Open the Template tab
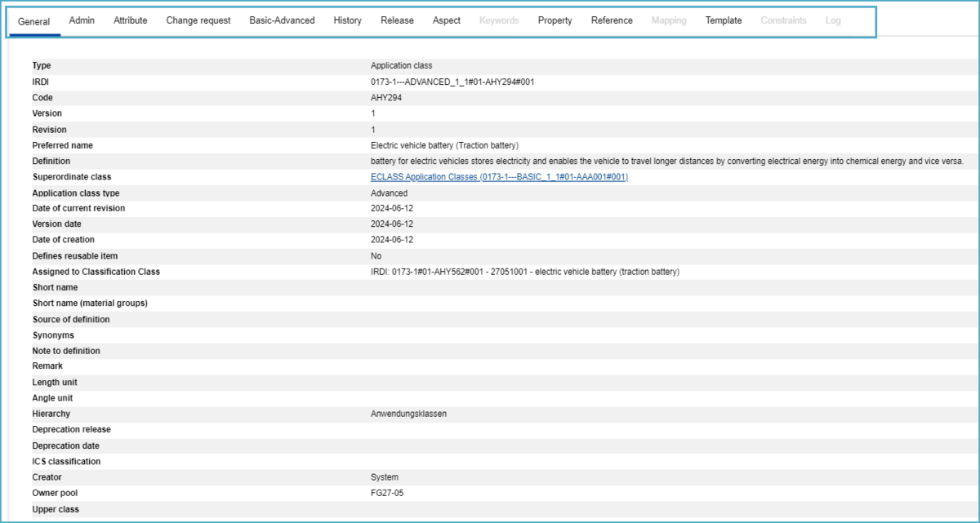 724,20
